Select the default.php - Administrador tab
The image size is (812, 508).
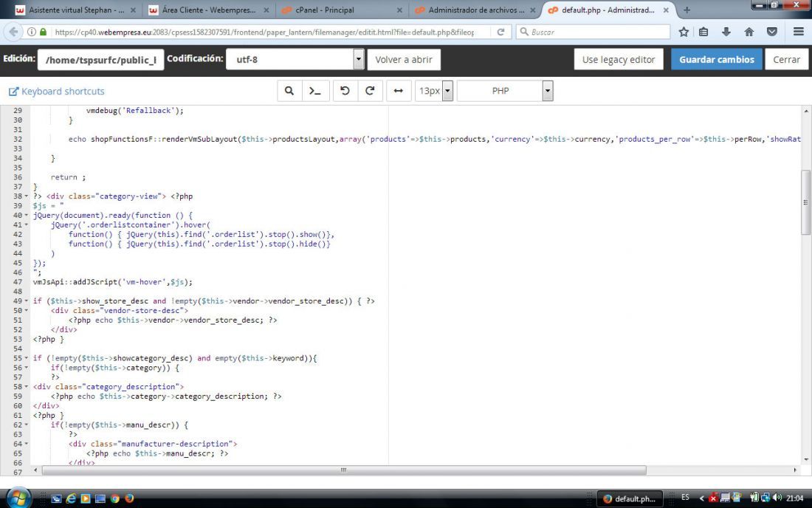(608, 10)
